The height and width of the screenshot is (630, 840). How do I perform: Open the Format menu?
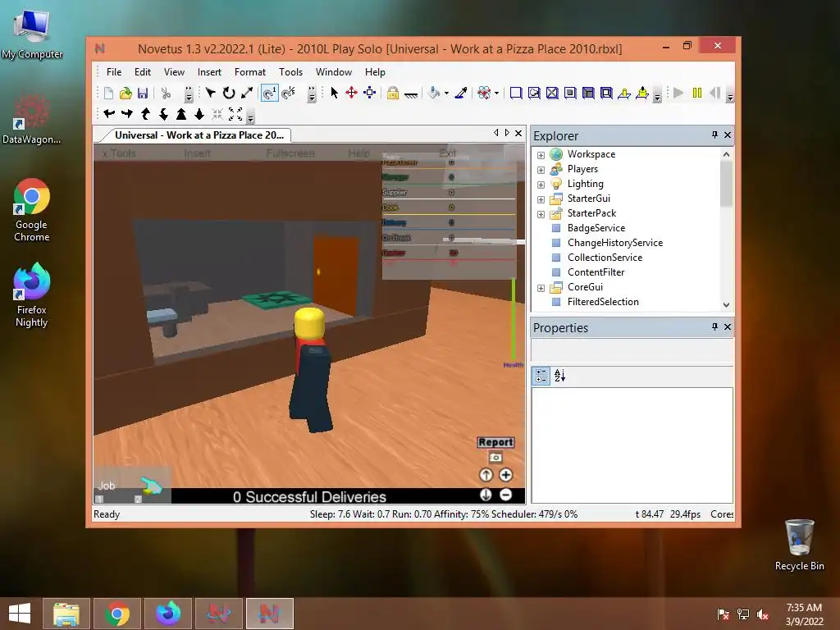point(250,72)
